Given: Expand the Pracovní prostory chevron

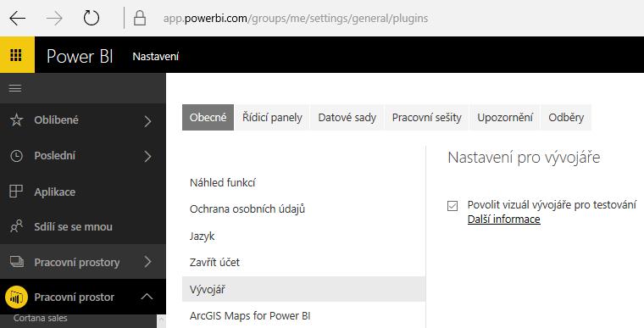Looking at the screenshot, I should tap(147, 262).
